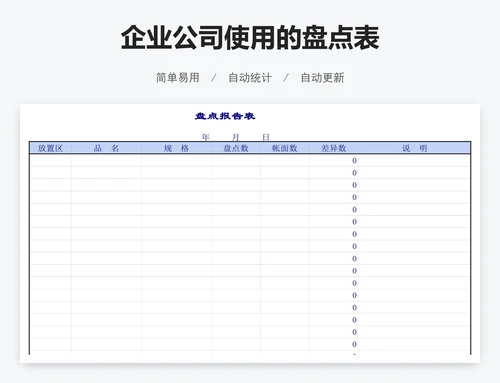Click the 盘点报告表 sheet heading
500x383 pixels.
(225, 116)
